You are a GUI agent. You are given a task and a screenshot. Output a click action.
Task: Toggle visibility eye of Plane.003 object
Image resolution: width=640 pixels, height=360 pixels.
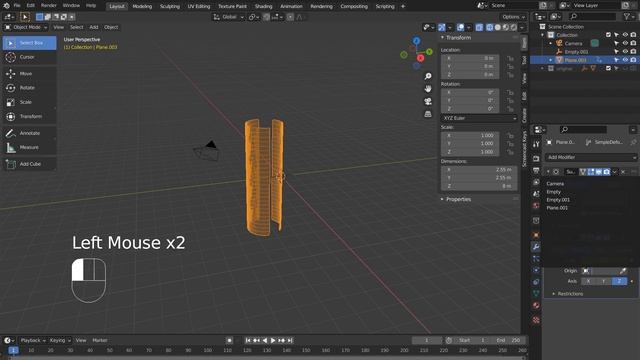[625, 60]
